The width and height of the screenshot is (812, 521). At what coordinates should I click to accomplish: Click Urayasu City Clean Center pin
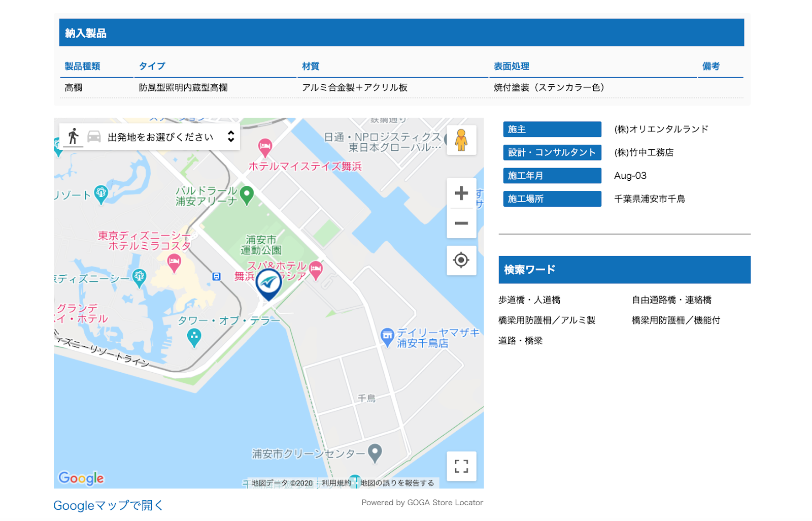point(375,453)
